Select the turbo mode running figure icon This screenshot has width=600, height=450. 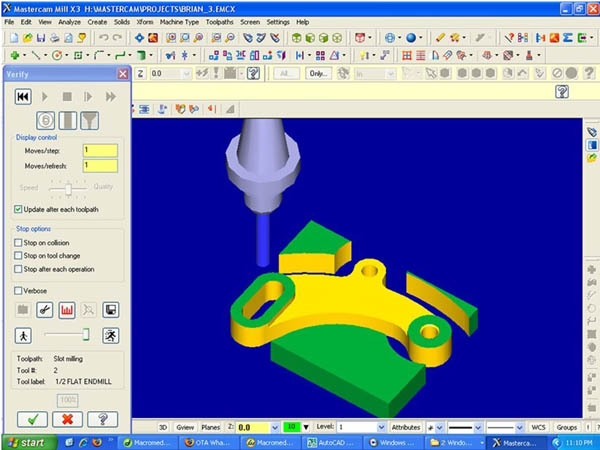[111, 336]
